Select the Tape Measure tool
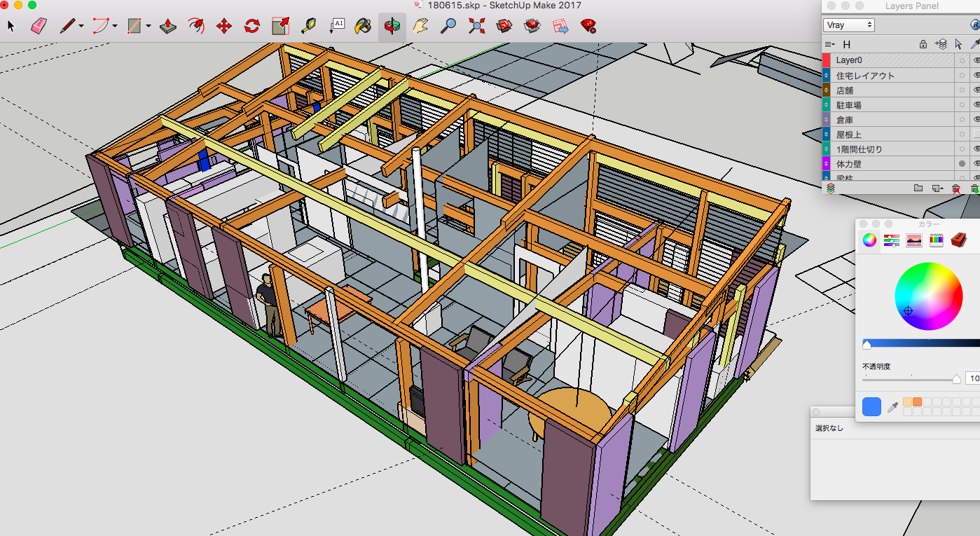 tap(308, 27)
